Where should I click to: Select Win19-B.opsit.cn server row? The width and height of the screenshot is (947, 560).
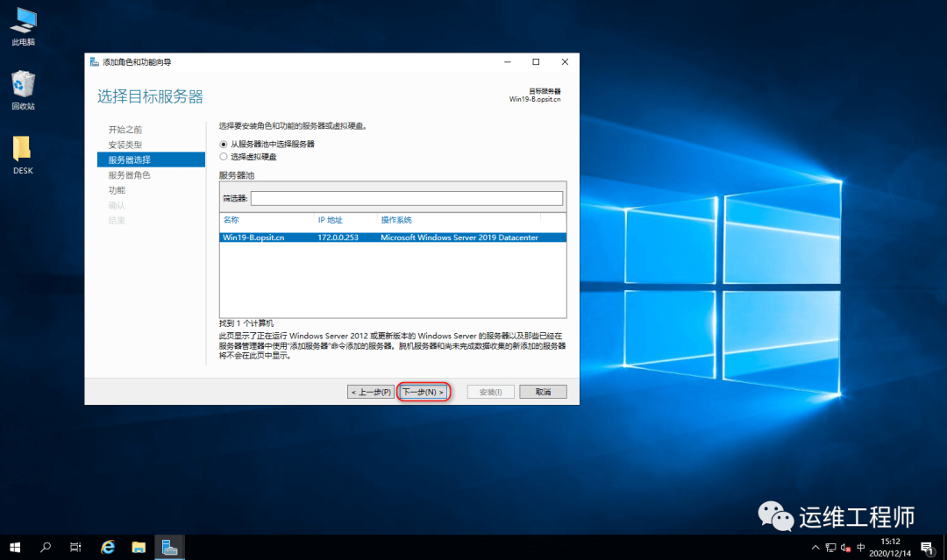pyautogui.click(x=393, y=237)
